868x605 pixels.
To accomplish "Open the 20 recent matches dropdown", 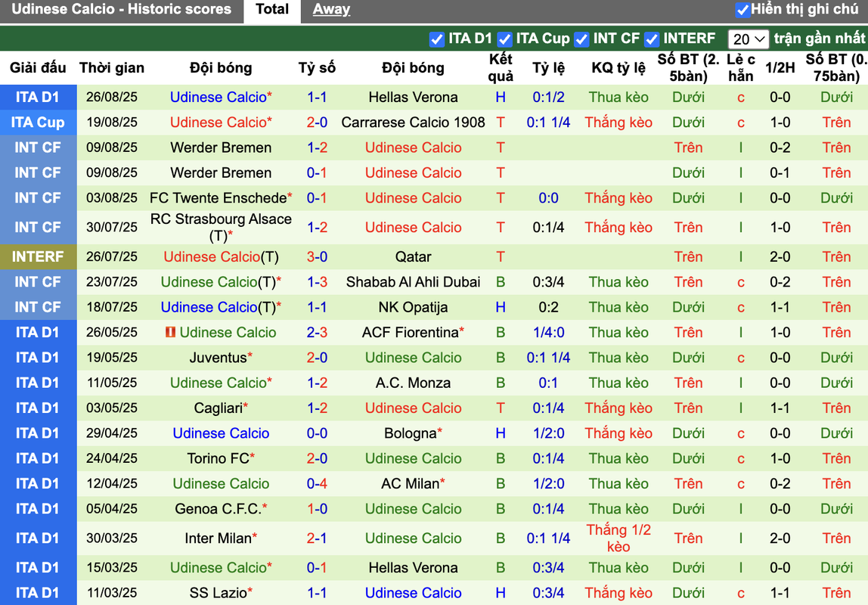I will 748,39.
